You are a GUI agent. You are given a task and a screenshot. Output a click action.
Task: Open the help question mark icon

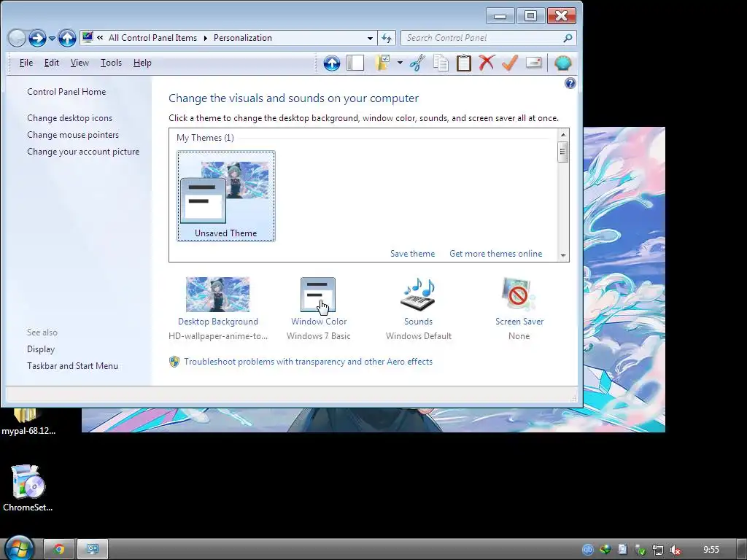click(x=570, y=83)
